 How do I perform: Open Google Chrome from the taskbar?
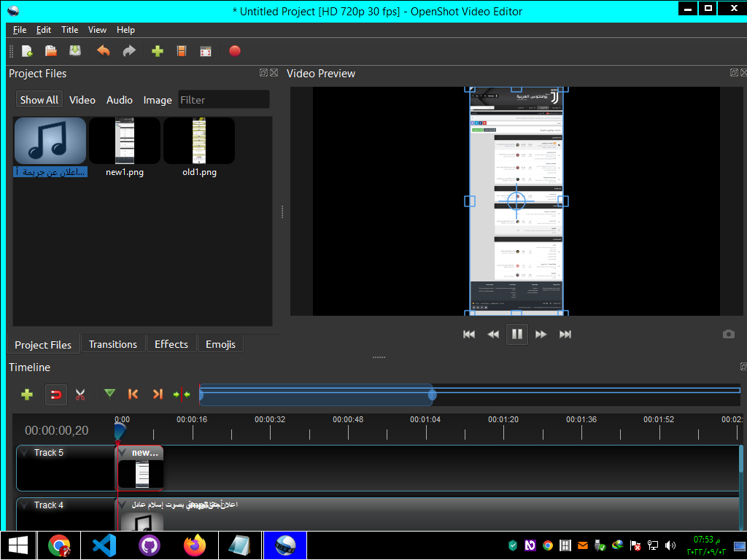pyautogui.click(x=59, y=545)
